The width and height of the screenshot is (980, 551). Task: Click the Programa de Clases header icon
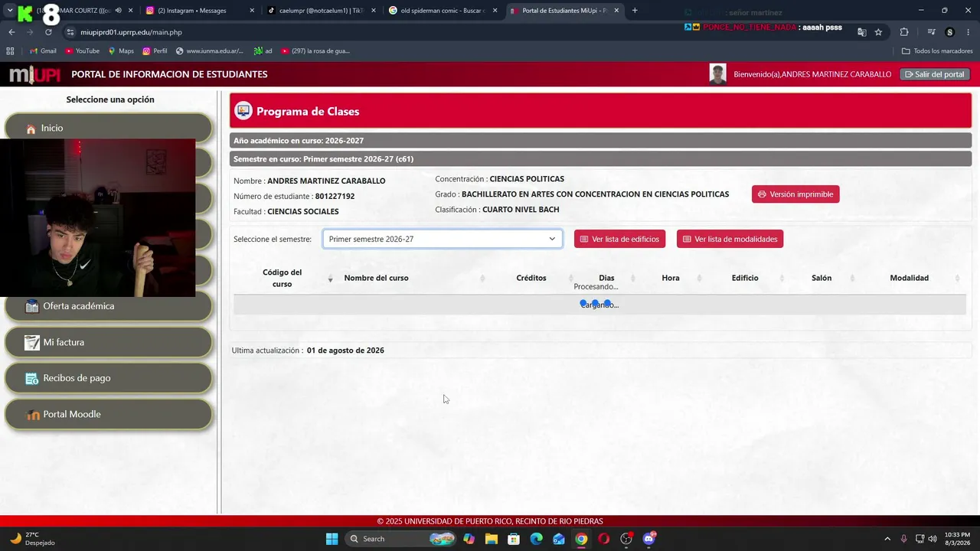[243, 111]
